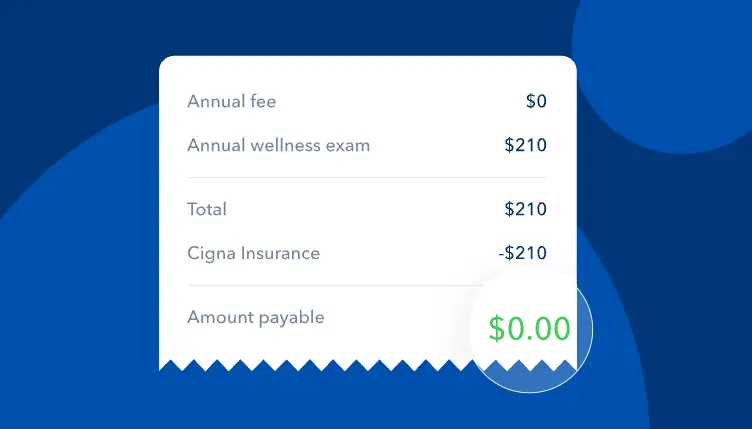This screenshot has width=752, height=429.
Task: Click the word "payable"
Action: tap(291, 317)
